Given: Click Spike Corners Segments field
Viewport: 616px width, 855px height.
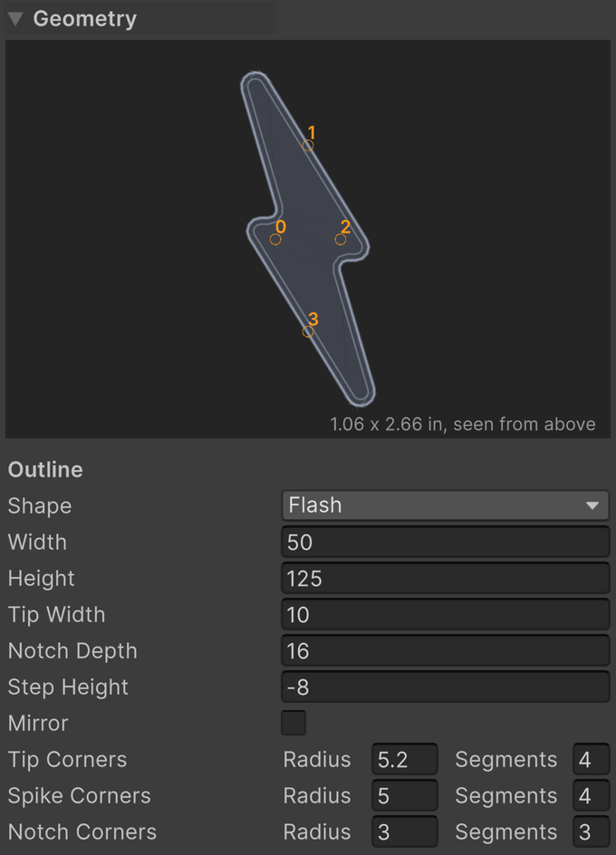Looking at the screenshot, I should tap(592, 795).
